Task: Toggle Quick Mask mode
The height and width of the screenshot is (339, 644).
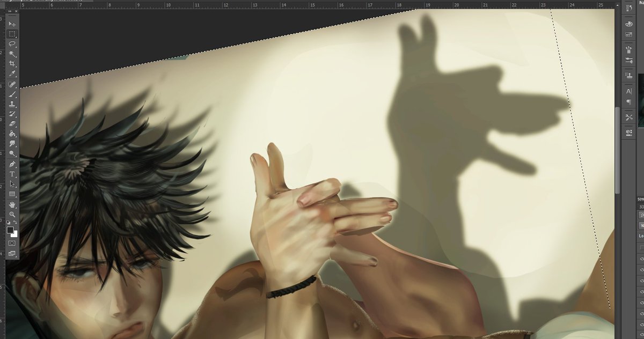Action: point(12,244)
